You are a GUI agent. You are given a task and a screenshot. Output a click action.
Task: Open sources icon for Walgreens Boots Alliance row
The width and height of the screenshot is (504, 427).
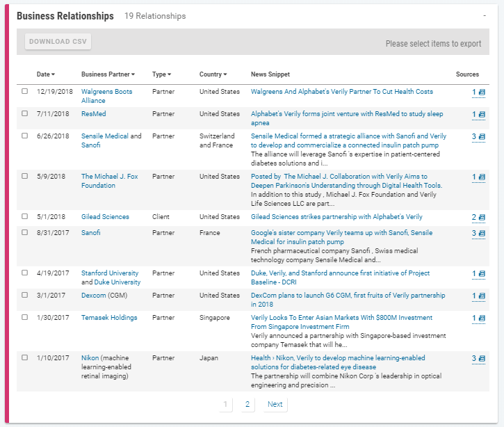click(x=482, y=92)
